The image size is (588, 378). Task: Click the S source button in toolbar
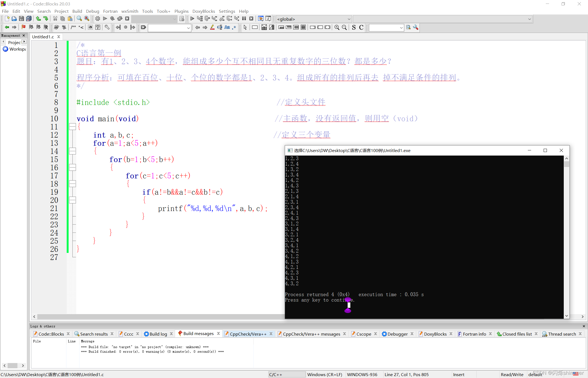click(x=354, y=27)
